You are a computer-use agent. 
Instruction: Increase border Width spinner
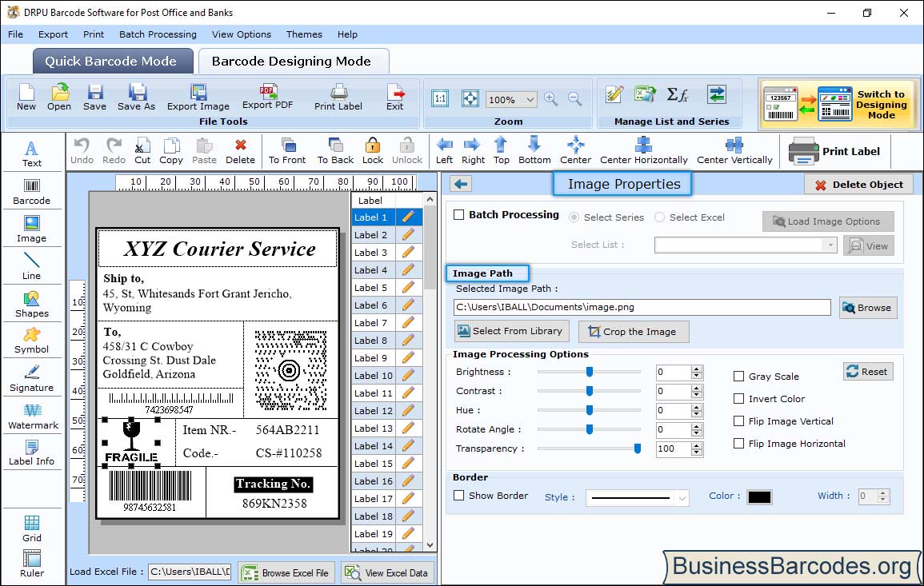point(882,493)
